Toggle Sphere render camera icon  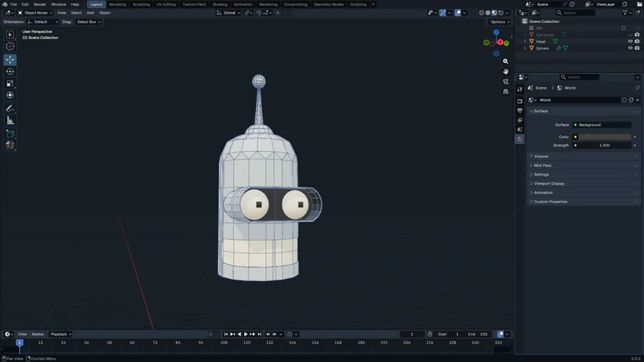637,48
